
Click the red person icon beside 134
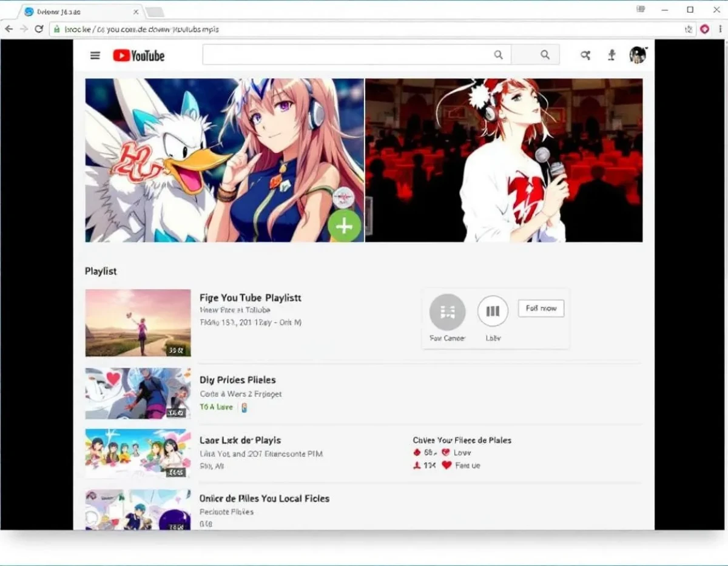(x=417, y=465)
